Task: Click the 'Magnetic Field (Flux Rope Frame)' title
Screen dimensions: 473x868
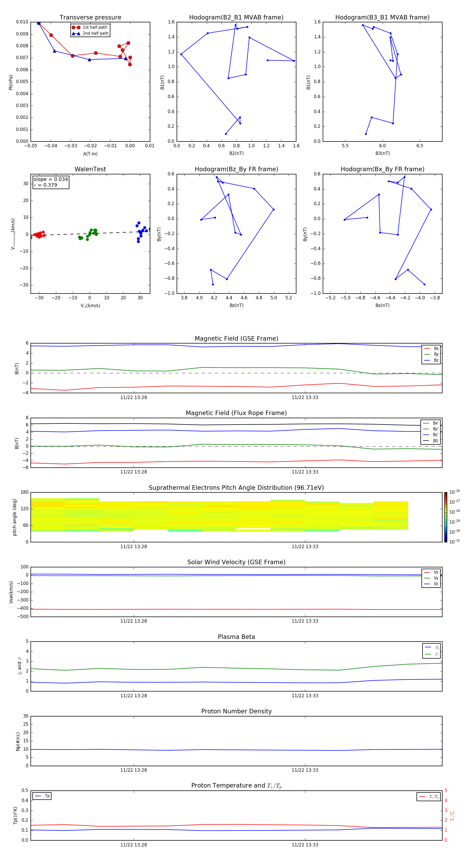Action: coord(236,413)
